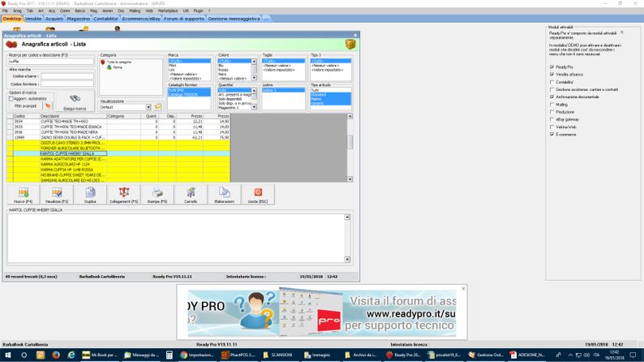The height and width of the screenshot is (362, 644).
Task: Open Collegamenti (F5) links button
Action: tap(123, 195)
